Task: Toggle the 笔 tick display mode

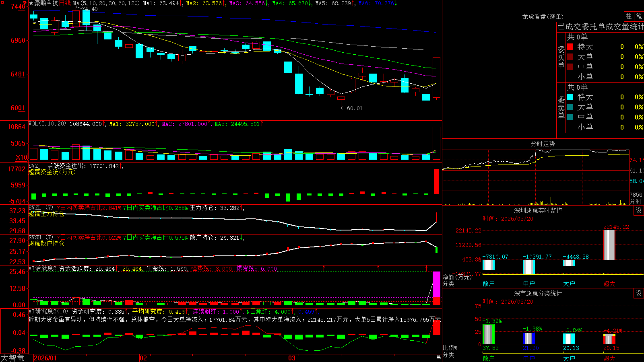Action: point(639,16)
